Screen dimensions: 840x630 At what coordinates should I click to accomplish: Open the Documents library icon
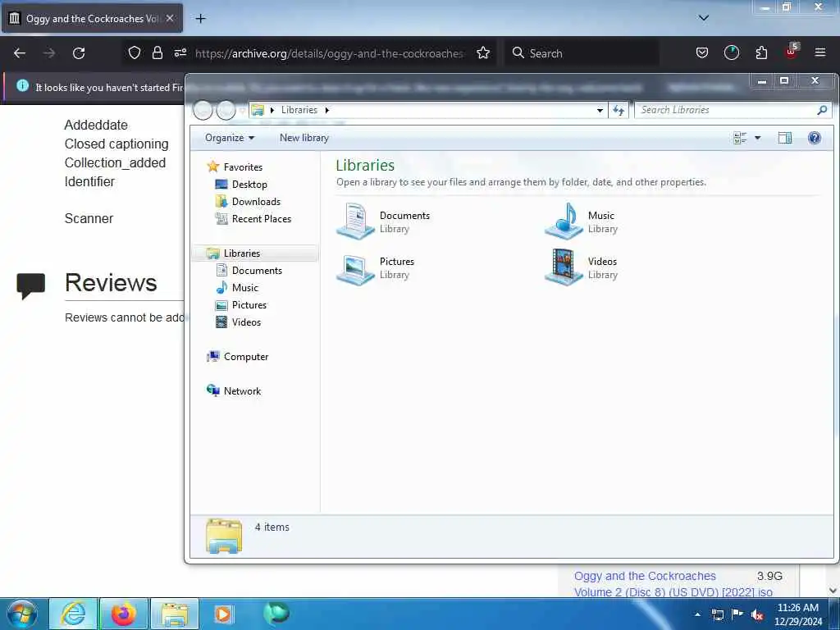pos(355,221)
